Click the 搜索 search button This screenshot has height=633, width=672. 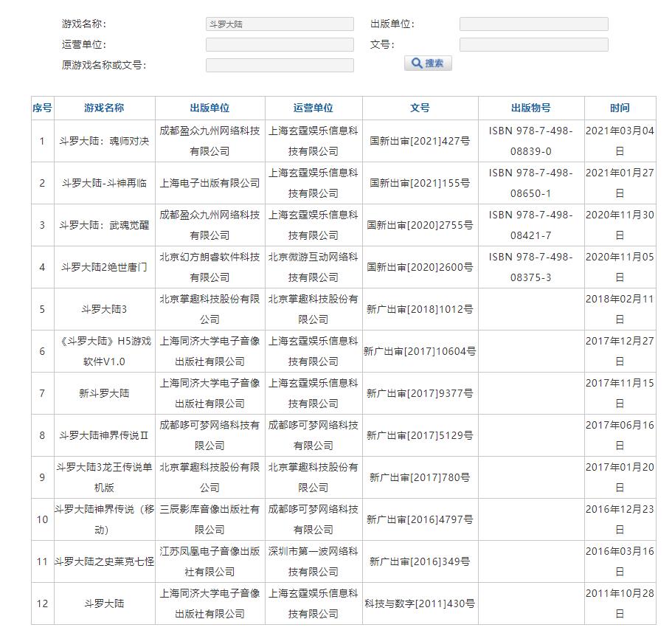click(428, 63)
